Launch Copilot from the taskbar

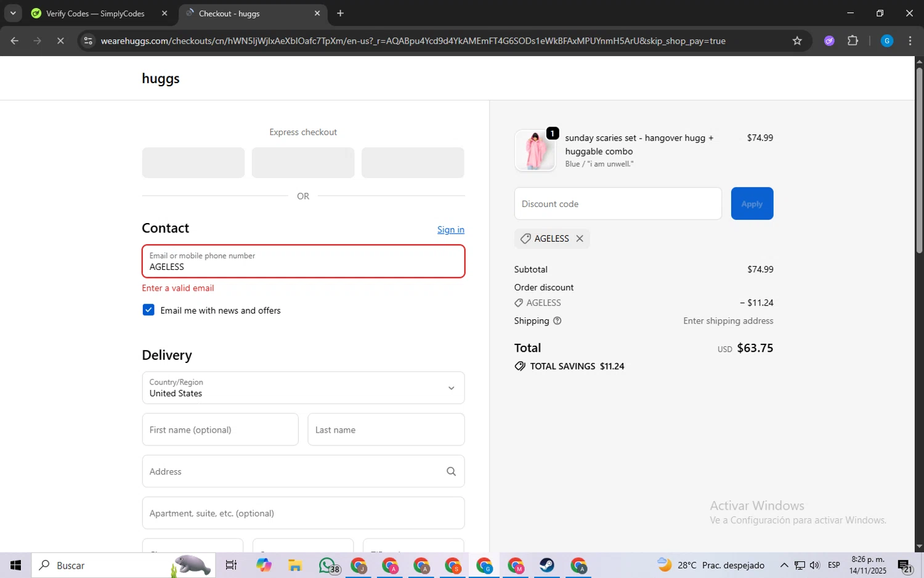[264, 565]
